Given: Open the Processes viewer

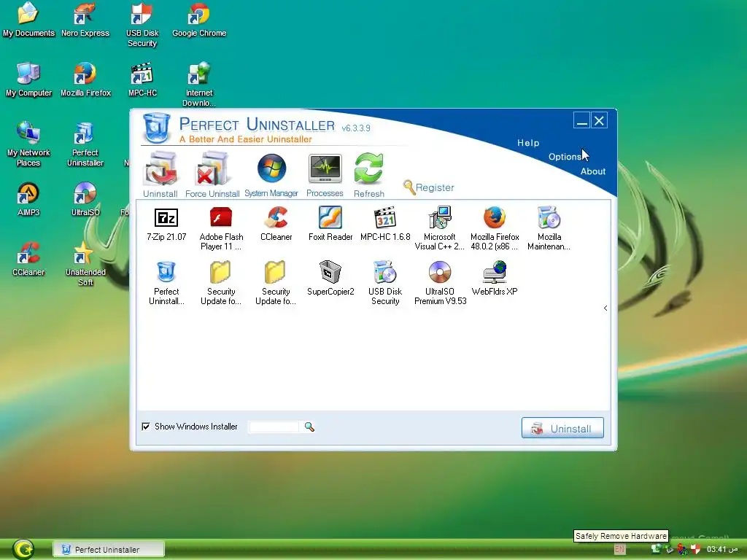Looking at the screenshot, I should (x=325, y=174).
